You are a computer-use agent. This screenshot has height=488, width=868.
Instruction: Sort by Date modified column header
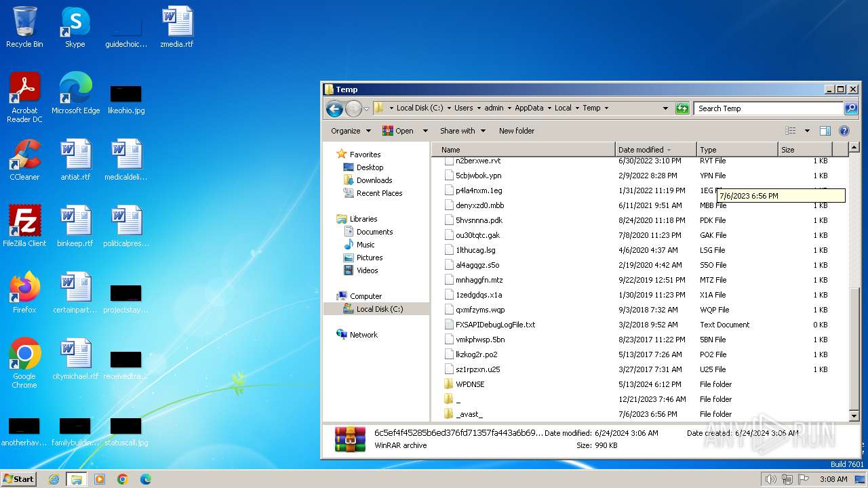tap(656, 150)
